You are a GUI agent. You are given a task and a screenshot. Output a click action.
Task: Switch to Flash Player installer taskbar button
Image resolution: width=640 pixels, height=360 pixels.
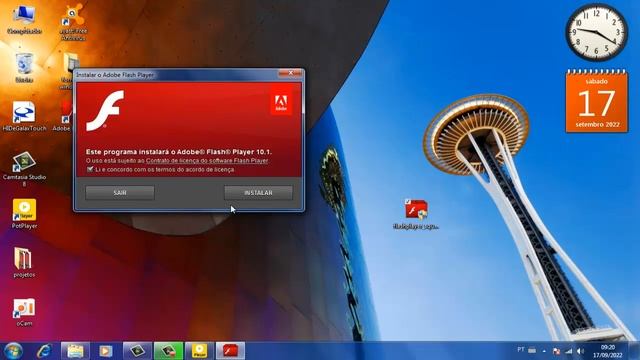pyautogui.click(x=230, y=351)
